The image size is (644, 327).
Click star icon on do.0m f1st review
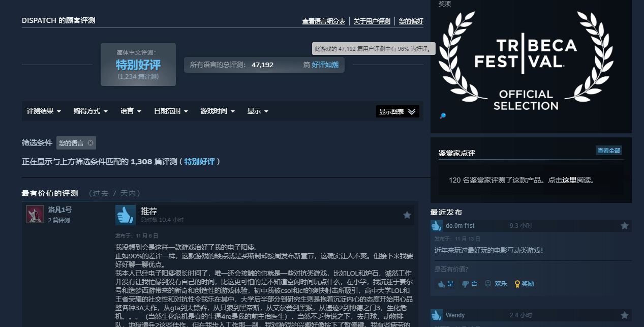(624, 225)
